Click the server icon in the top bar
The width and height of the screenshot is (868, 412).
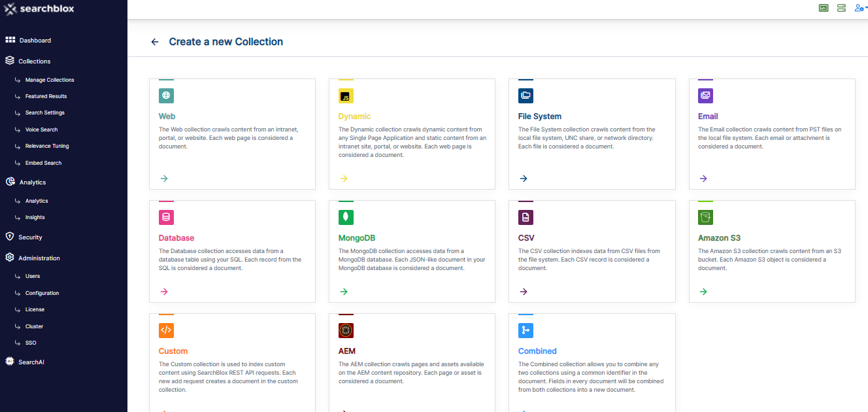pos(841,8)
